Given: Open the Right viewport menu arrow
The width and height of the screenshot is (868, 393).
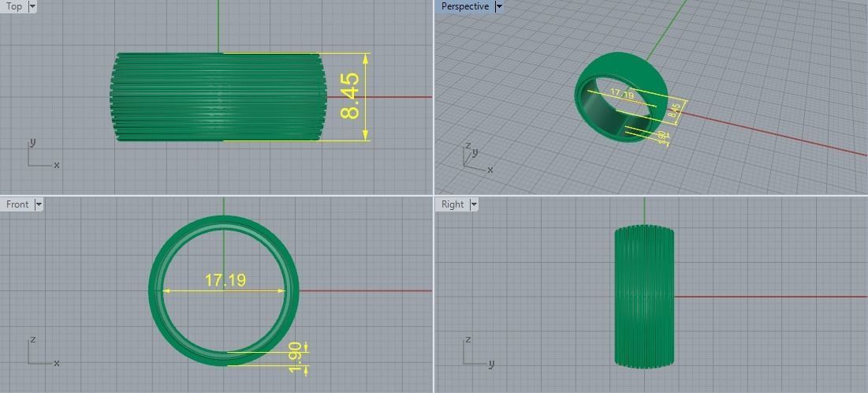Looking at the screenshot, I should [x=473, y=204].
